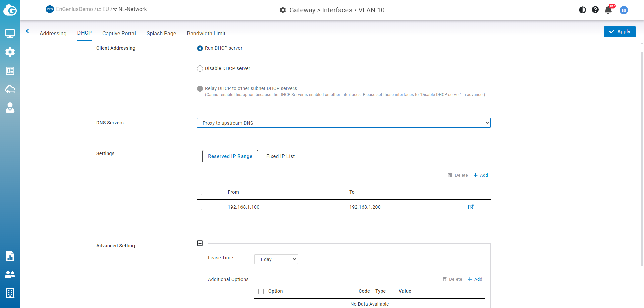Image resolution: width=644 pixels, height=308 pixels.
Task: Check the 192.168.1.100 range row checkbox
Action: click(x=204, y=207)
